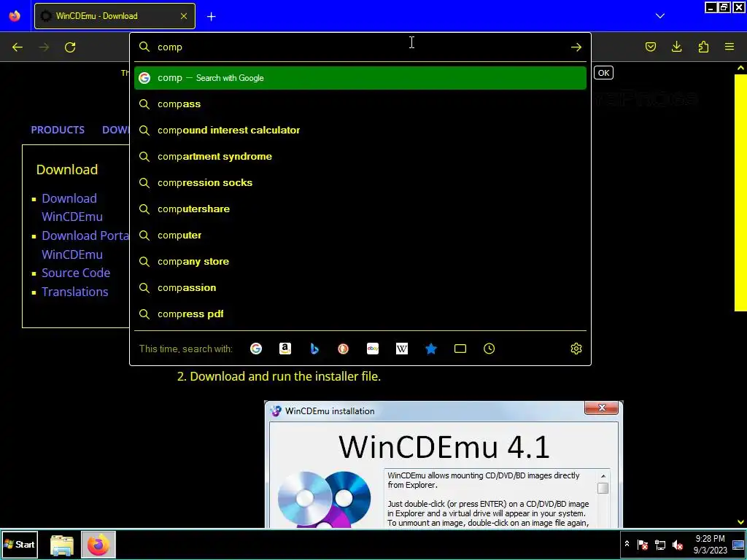
Task: Search this time with DuckDuckGo icon
Action: 343,349
